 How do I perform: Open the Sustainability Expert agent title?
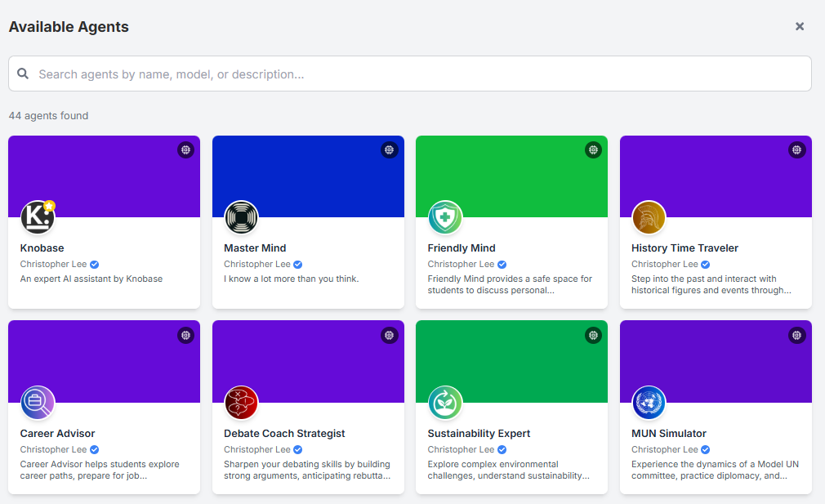[479, 434]
